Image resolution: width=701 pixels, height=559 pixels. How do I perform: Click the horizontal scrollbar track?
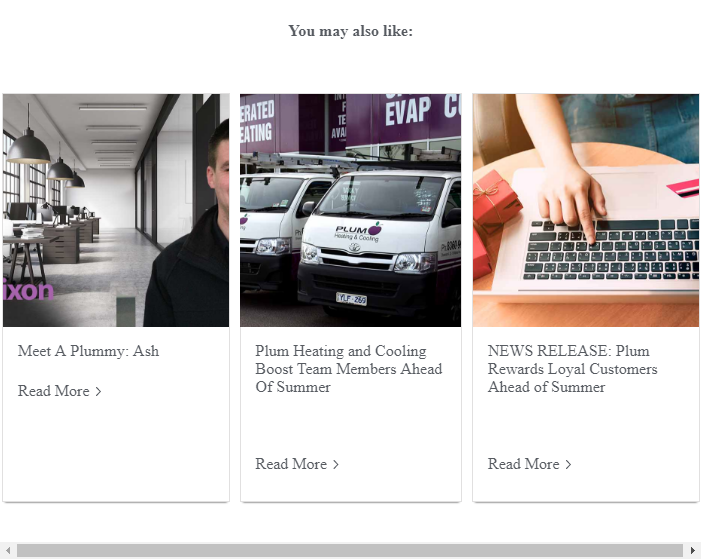[350, 551]
